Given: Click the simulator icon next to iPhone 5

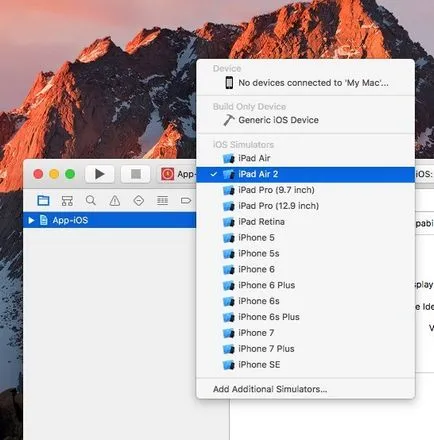Looking at the screenshot, I should click(x=229, y=238).
